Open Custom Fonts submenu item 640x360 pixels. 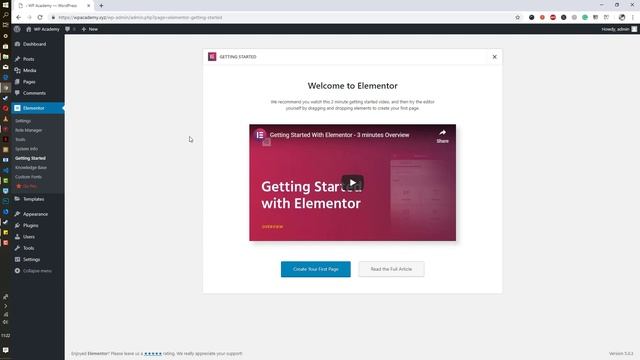28,177
